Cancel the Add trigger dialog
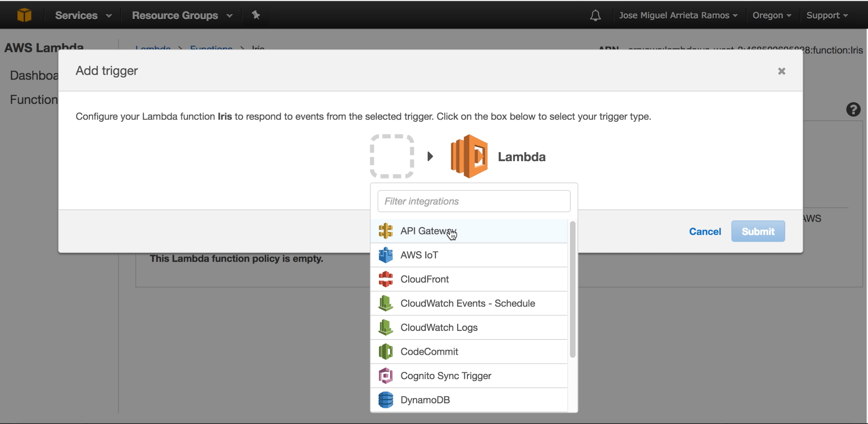 (704, 231)
